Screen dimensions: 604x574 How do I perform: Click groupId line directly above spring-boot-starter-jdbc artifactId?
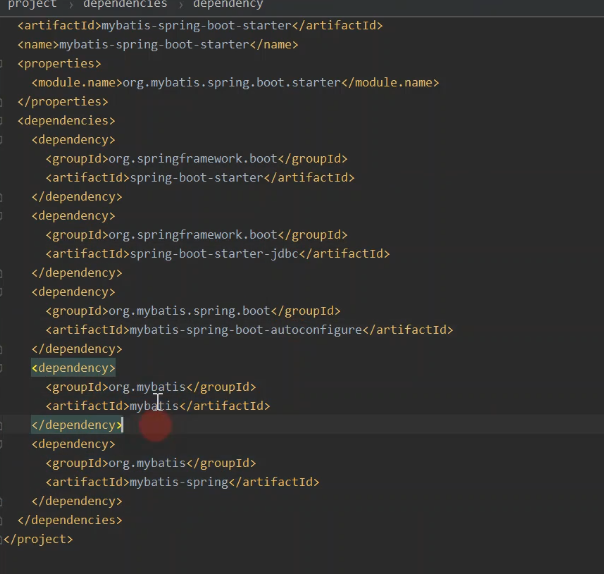[x=196, y=235]
